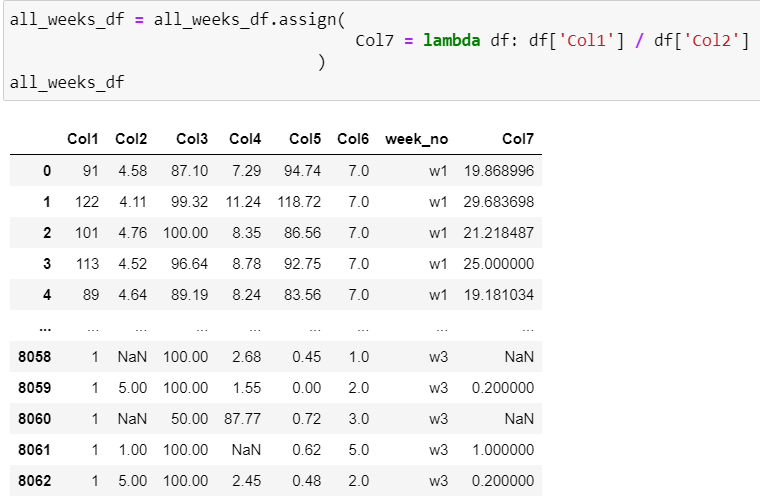Click the Col5 value 86.56
The height and width of the screenshot is (499, 760).
[x=302, y=233]
